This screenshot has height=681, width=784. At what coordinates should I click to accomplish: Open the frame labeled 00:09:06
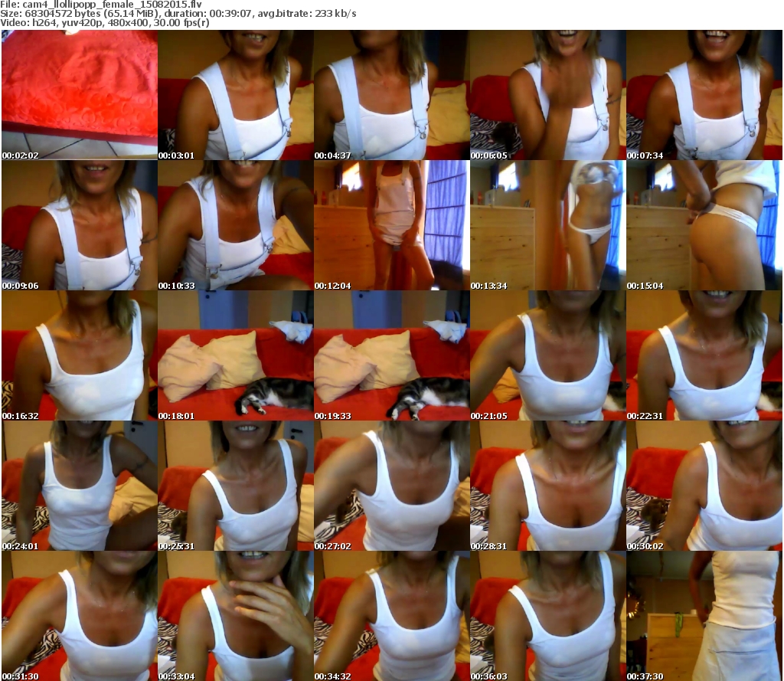coord(80,225)
